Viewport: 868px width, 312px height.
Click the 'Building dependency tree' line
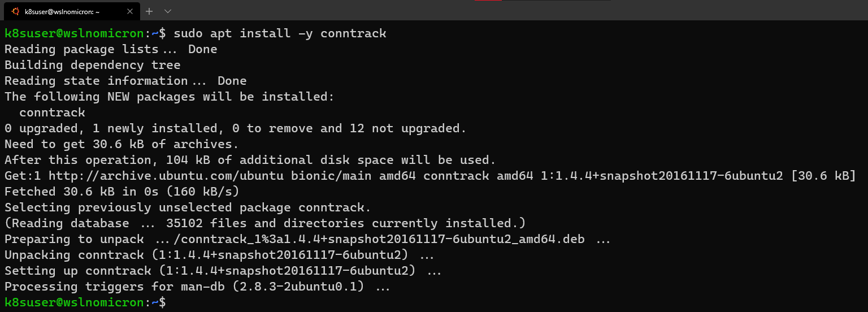[93, 65]
